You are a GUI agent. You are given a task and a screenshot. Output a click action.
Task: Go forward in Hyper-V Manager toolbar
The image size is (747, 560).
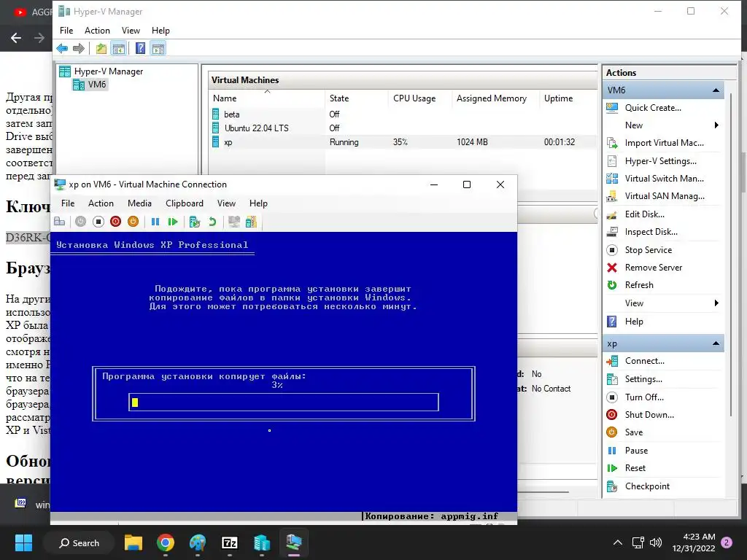coord(79,48)
